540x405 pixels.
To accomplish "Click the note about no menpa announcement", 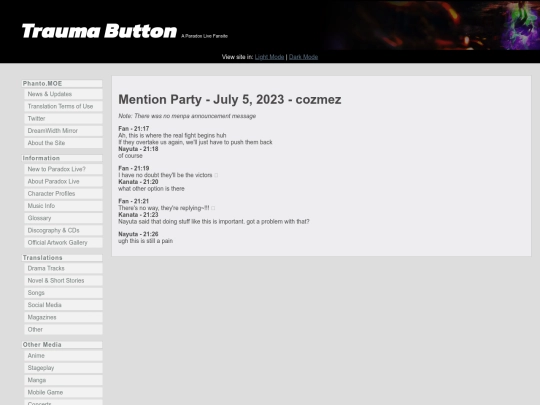I will point(187,116).
